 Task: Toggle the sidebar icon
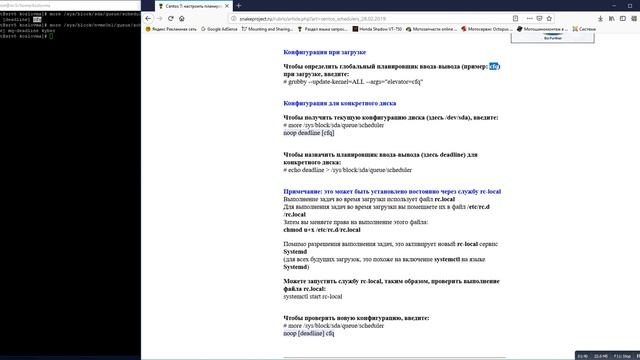point(623,18)
